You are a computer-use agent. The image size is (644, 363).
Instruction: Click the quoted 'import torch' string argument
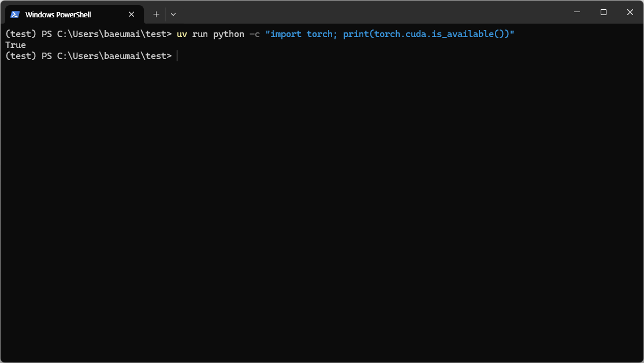pos(390,34)
